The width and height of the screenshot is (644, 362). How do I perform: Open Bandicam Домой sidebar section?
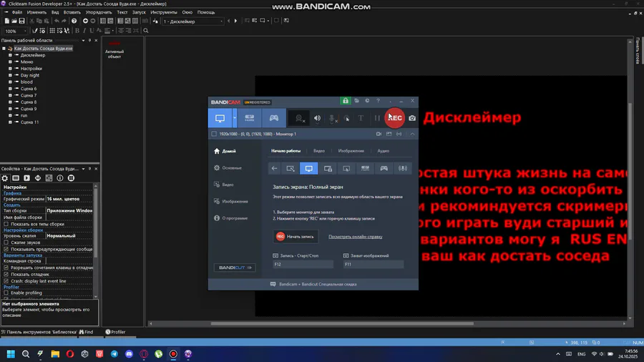(x=225, y=151)
